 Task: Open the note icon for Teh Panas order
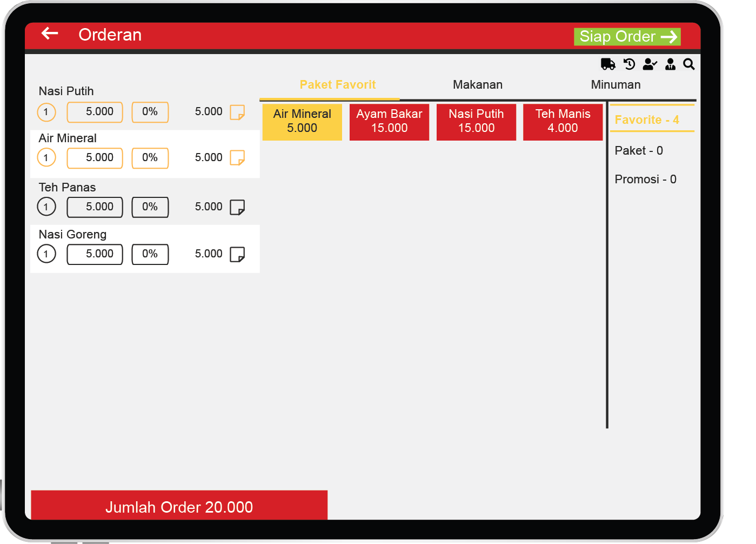(237, 207)
